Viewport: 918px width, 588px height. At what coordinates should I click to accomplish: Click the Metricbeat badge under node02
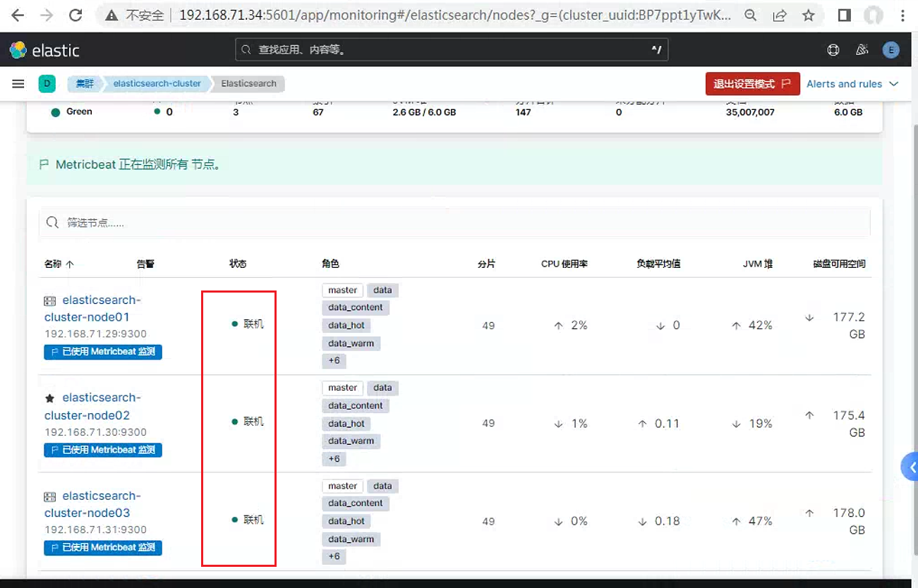coord(103,450)
